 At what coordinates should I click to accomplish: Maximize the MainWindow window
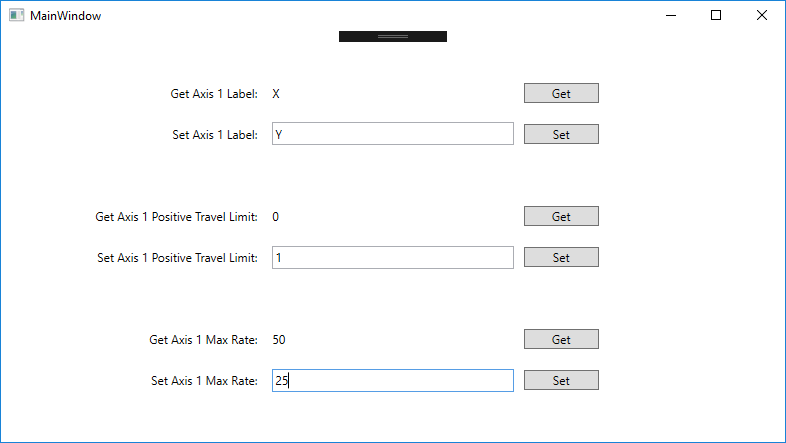coord(716,16)
